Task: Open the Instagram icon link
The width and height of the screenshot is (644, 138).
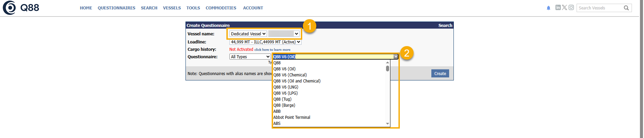Action: point(571,7)
